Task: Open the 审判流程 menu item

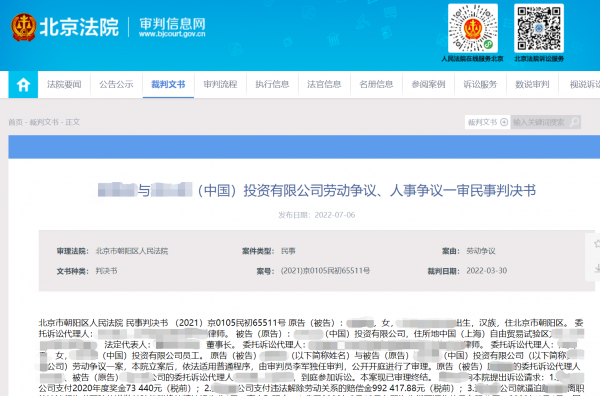Action: (220, 84)
